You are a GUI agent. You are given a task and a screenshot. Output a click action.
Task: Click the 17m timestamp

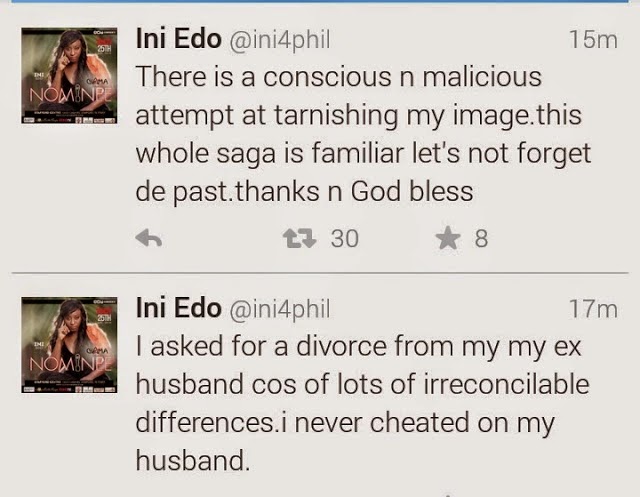pyautogui.click(x=592, y=310)
